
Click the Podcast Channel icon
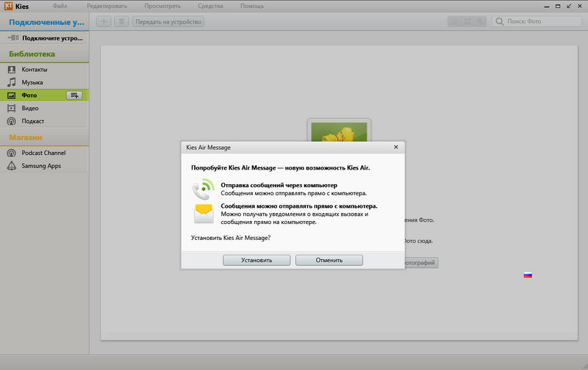(x=12, y=153)
